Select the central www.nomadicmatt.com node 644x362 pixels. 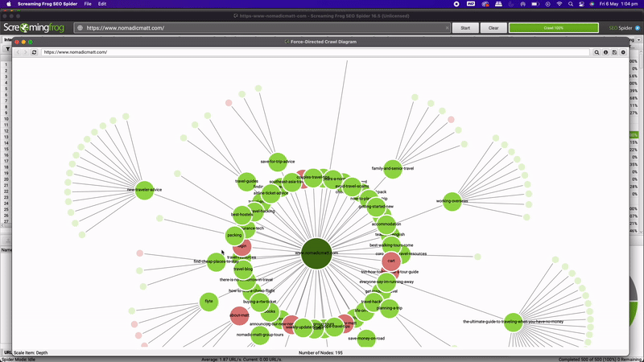pos(316,253)
